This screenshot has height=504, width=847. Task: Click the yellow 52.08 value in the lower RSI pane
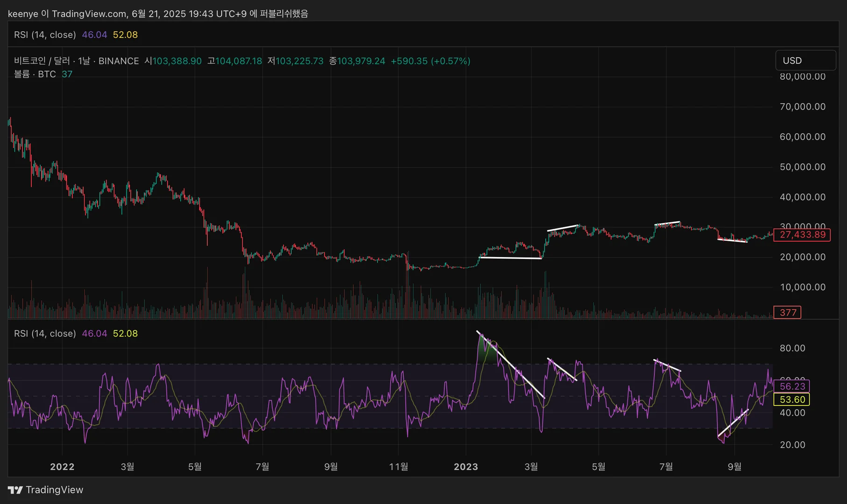(x=125, y=334)
